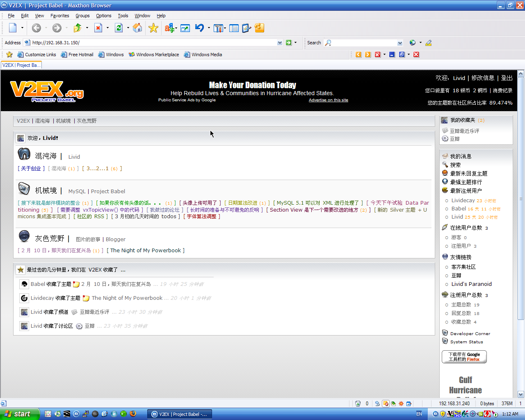525x420 pixels.
Task: Select the V2EX | Project Babel tab
Action: click(x=21, y=65)
